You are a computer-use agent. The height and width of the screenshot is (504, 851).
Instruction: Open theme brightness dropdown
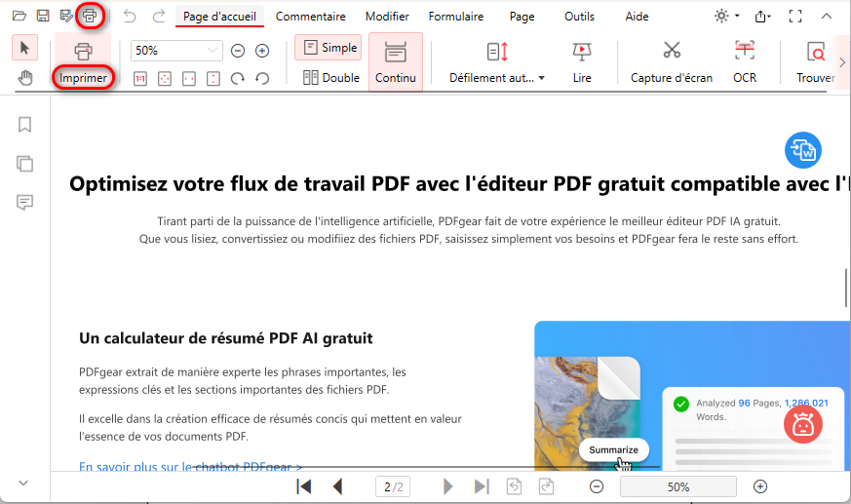click(x=727, y=16)
